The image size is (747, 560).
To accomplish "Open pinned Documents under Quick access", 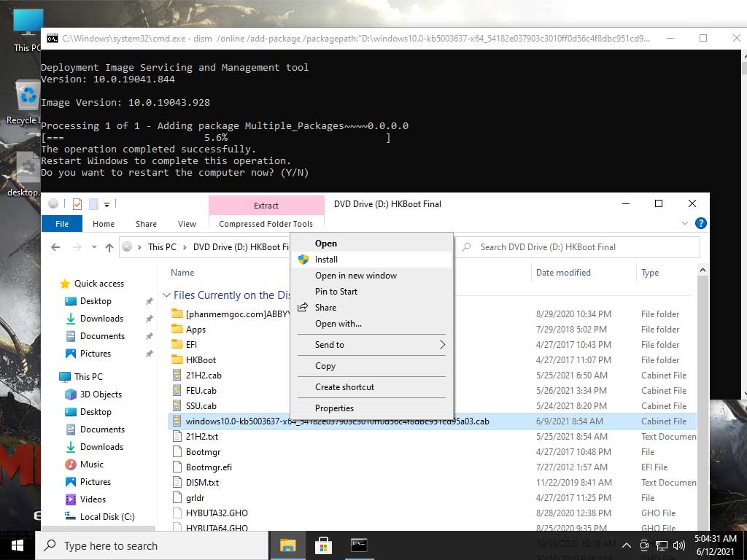I will (102, 336).
